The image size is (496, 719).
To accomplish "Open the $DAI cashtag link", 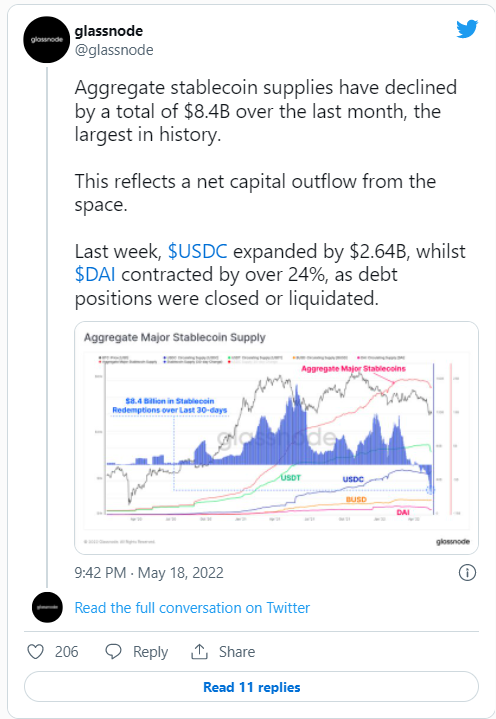I will click(95, 275).
